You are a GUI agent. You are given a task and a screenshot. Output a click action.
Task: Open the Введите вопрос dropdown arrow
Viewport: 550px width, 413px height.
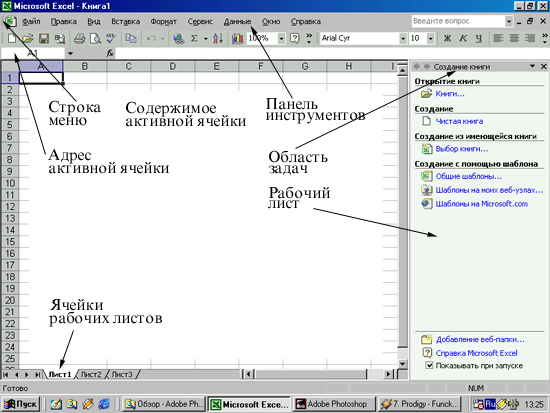[509, 21]
